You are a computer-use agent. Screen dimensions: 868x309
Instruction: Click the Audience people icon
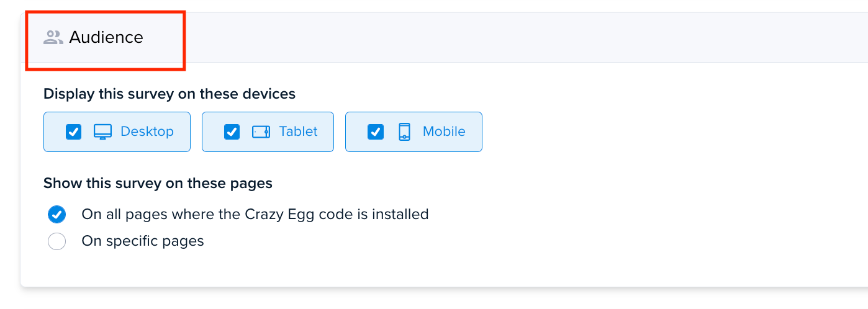pyautogui.click(x=53, y=38)
